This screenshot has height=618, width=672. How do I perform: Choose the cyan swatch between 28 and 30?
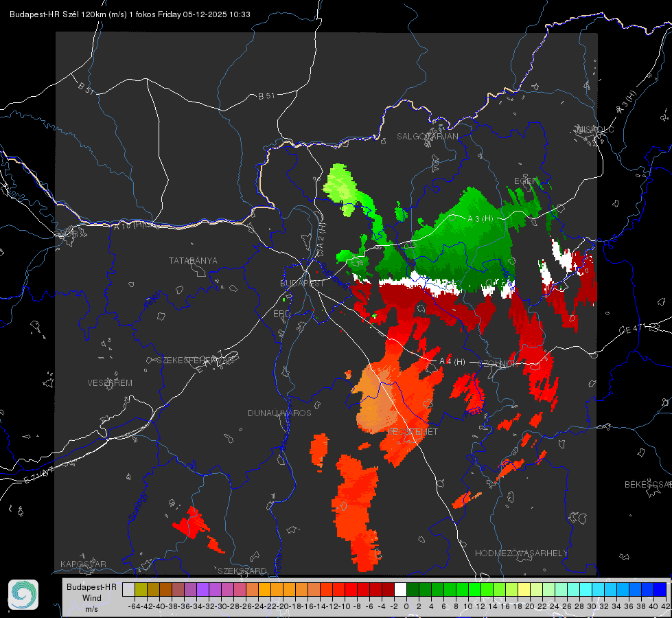pos(586,589)
